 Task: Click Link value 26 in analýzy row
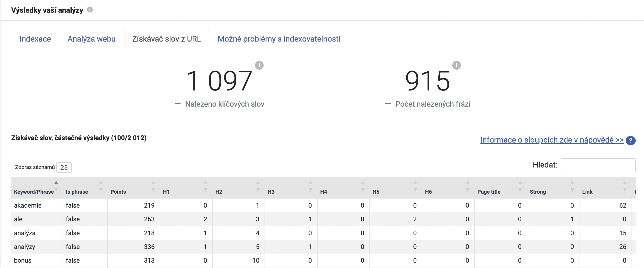623,247
